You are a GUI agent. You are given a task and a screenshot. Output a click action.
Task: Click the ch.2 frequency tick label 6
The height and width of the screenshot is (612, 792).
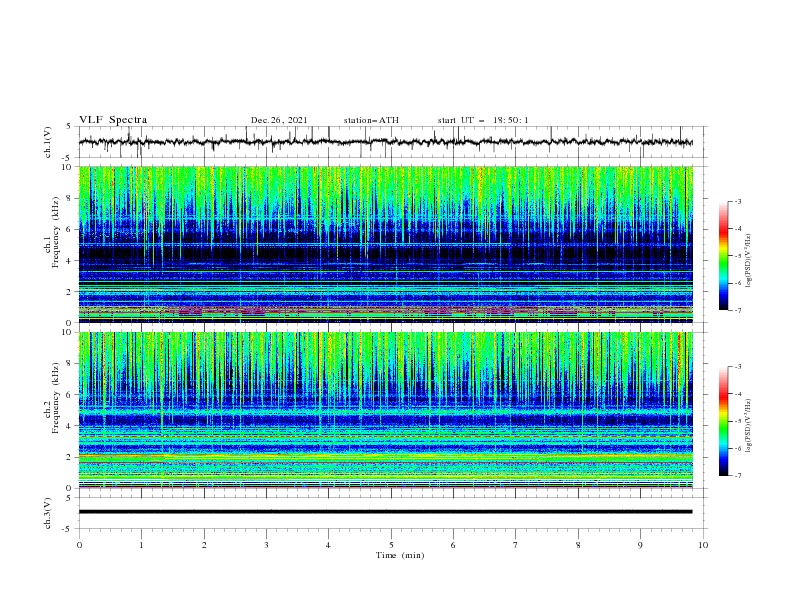pos(71,395)
